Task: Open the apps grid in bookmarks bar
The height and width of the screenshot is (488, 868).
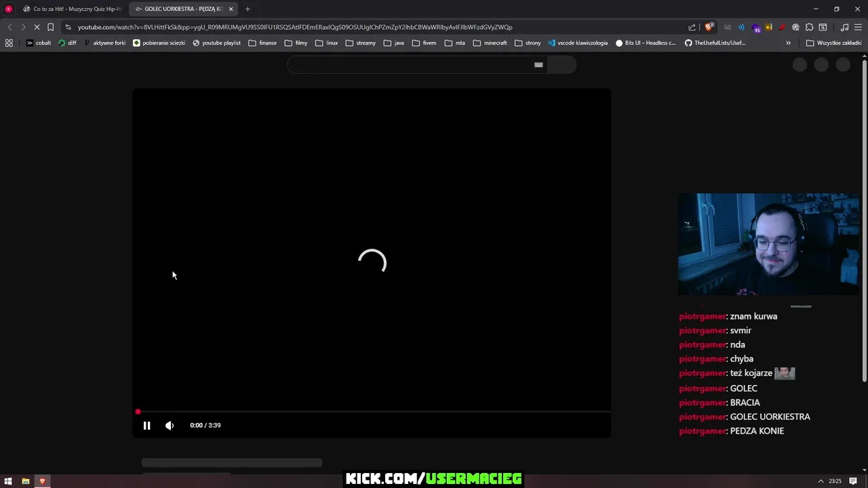Action: pos(9,43)
